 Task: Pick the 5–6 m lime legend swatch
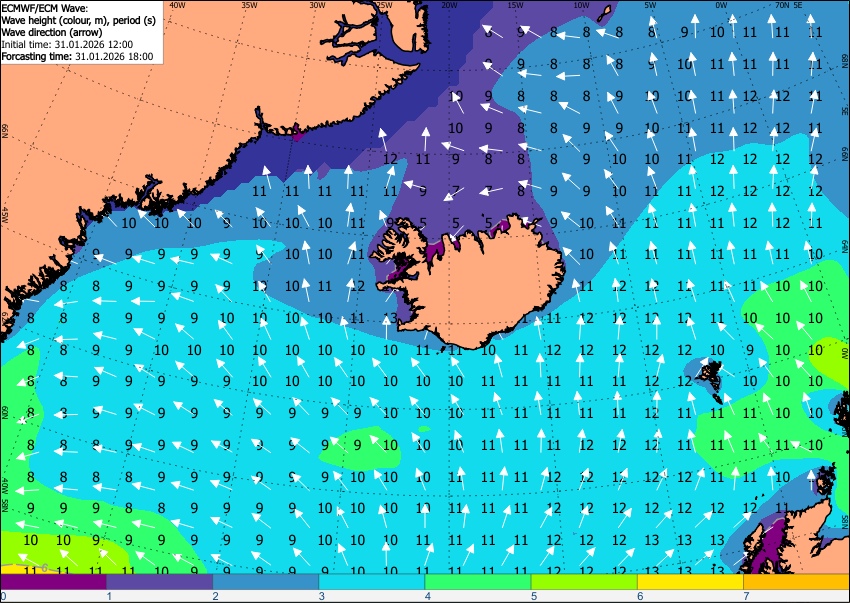[x=584, y=582]
